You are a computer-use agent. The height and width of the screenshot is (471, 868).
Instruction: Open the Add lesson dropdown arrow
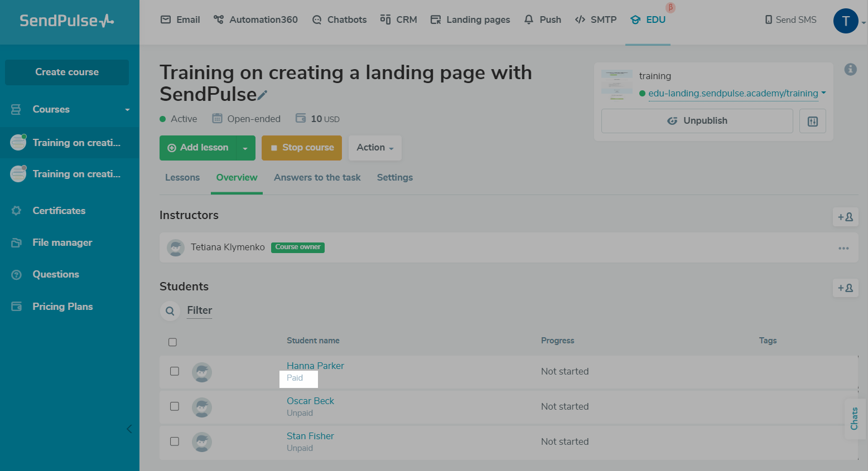tap(245, 148)
